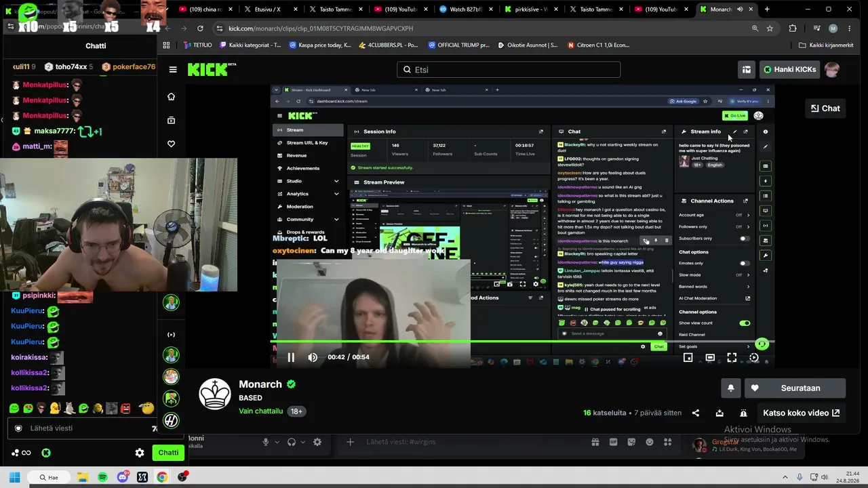Screen dimensions: 868x488
Task: Bookmark this page with the star
Action: pyautogui.click(x=770, y=28)
